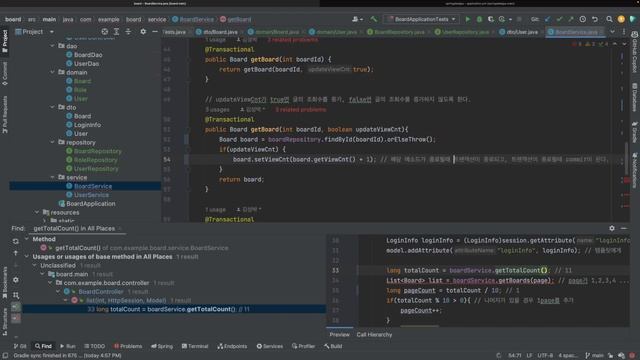Show the hidden editor tabs chevron dropdown
The image size is (640, 360).
[x=612, y=31]
